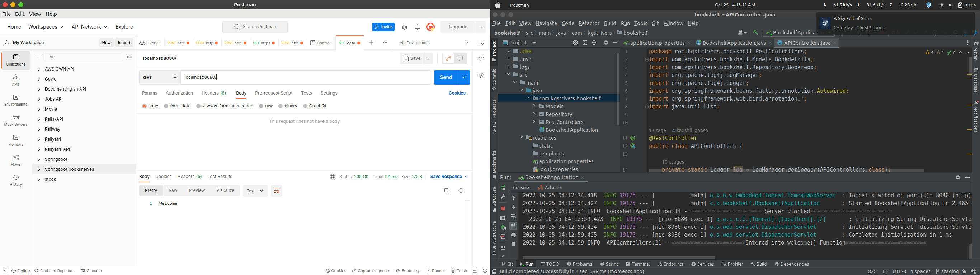Open Monitors in the Postman sidebar
Viewport: 980px width, 275px height.
pos(15,140)
